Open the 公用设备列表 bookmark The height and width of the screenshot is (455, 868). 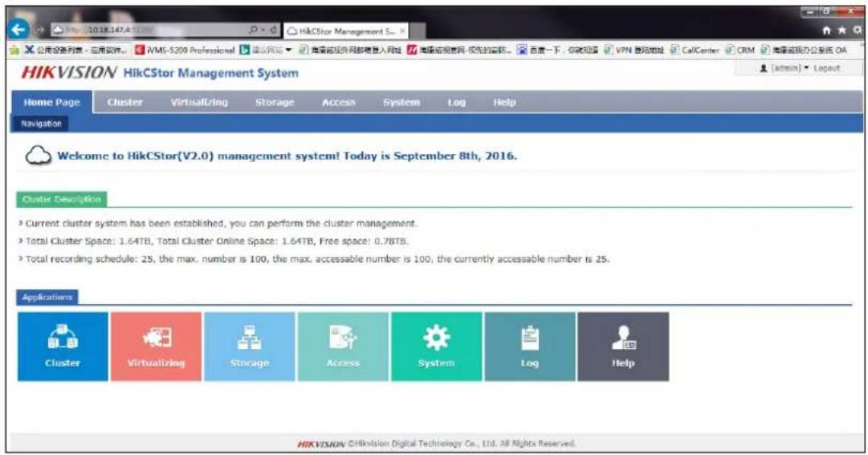[x=75, y=50]
